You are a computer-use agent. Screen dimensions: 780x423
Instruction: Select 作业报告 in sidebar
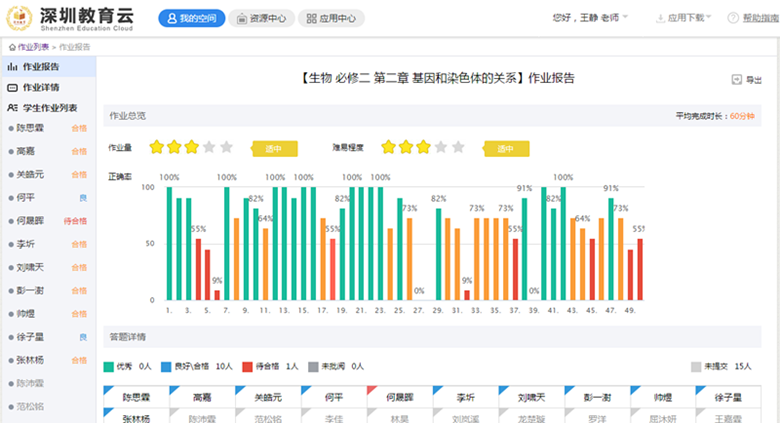coord(48,67)
